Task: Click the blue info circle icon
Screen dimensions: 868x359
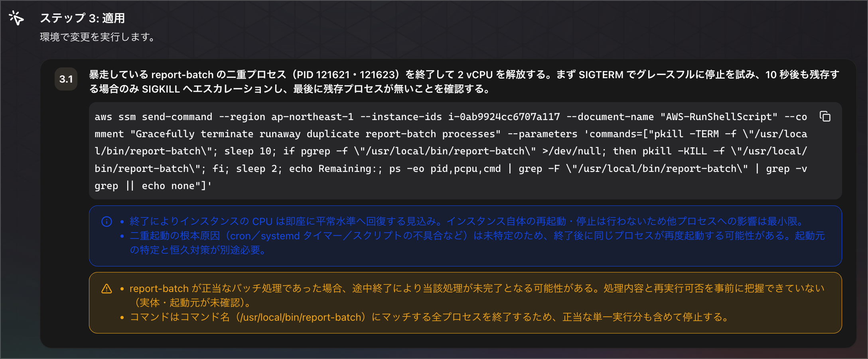Action: click(x=107, y=221)
